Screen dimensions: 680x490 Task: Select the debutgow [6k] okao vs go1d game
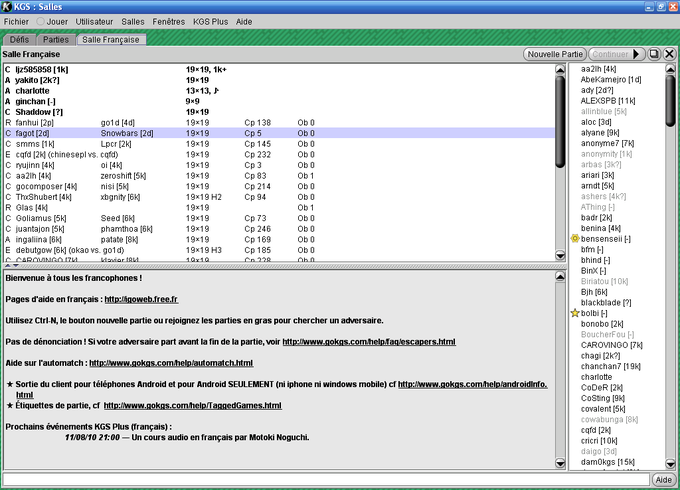point(279,250)
